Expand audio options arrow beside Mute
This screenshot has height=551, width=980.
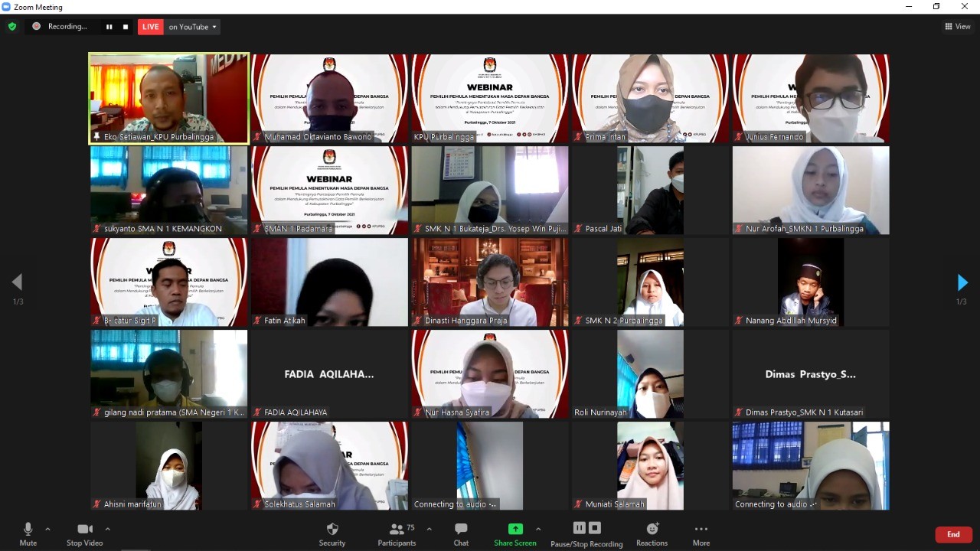pos(47,529)
